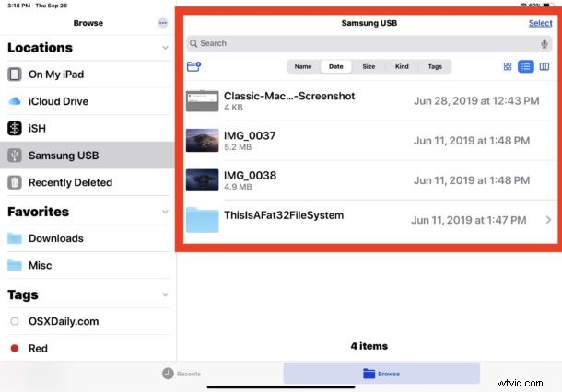Open the ThisIsAFat32FileSystem folder icon

pyautogui.click(x=202, y=220)
